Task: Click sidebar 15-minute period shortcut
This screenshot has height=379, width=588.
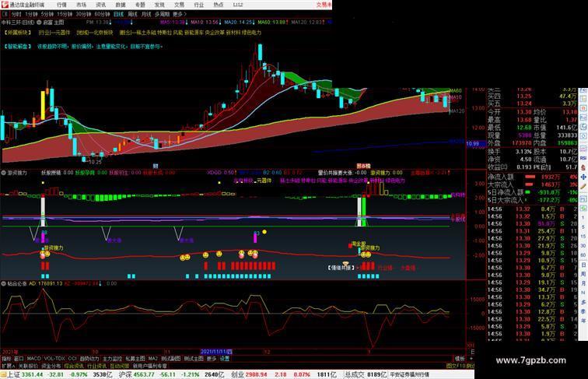Action: [x=583, y=237]
